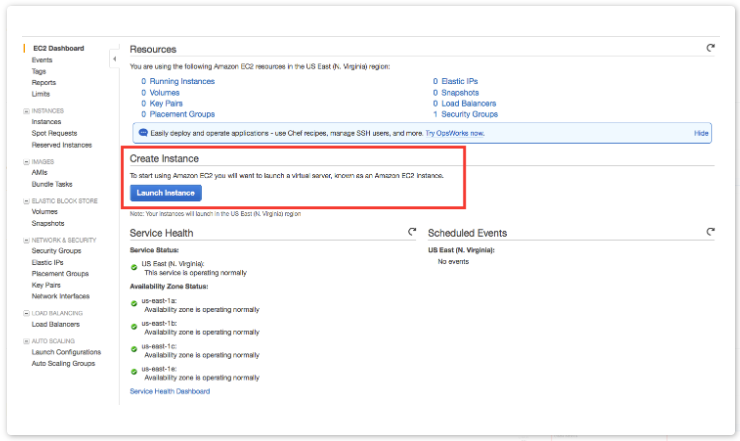The width and height of the screenshot is (740, 441).
Task: Click the OpsWorks info bubble icon
Action: pyautogui.click(x=143, y=133)
